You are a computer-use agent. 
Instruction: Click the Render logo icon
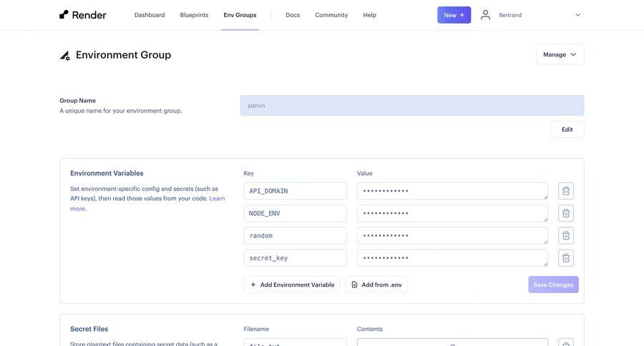64,15
